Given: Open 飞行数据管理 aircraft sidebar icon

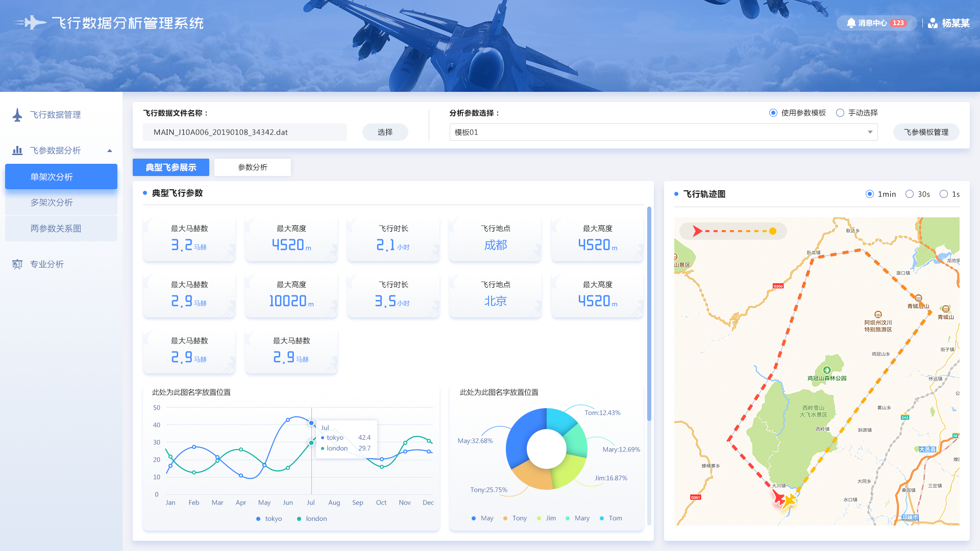Looking at the screenshot, I should (17, 115).
